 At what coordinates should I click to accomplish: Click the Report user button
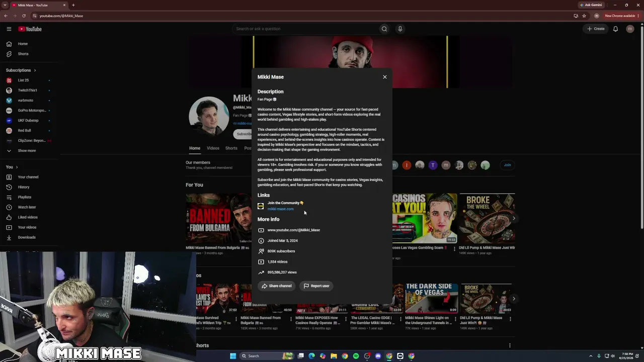(316, 286)
